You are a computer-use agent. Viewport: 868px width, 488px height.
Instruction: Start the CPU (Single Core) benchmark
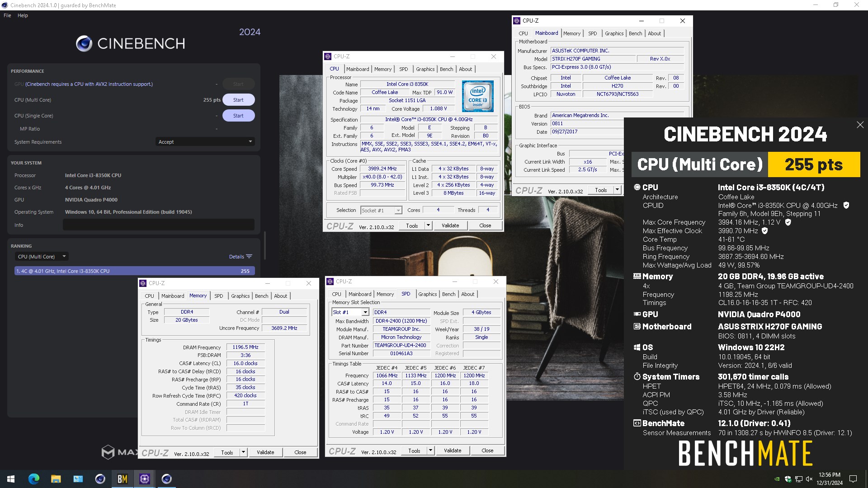(x=238, y=116)
